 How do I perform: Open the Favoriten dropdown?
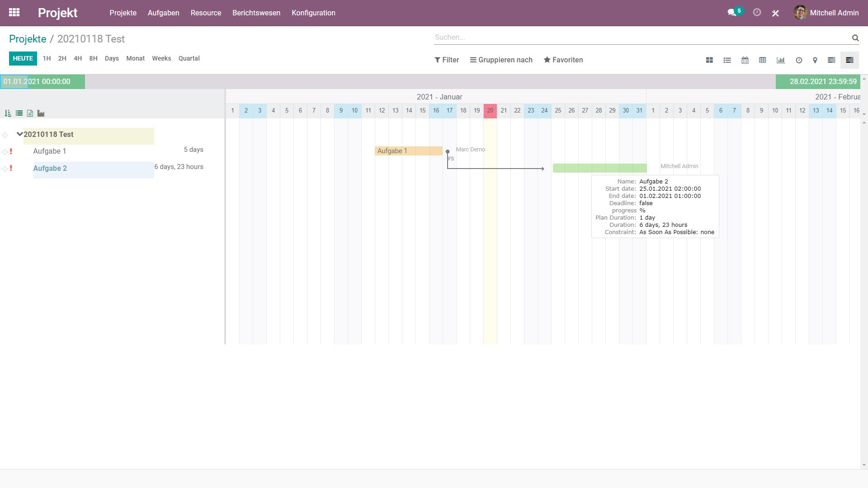click(x=563, y=60)
